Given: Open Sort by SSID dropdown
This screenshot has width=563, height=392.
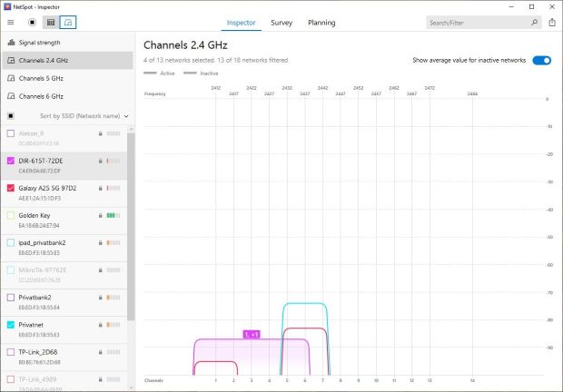Looking at the screenshot, I should click(x=84, y=116).
